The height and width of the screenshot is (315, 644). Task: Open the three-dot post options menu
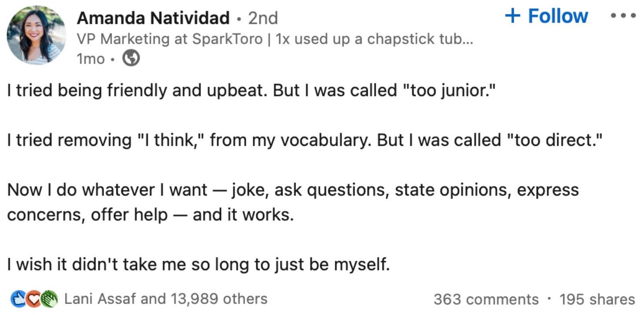coord(623,16)
